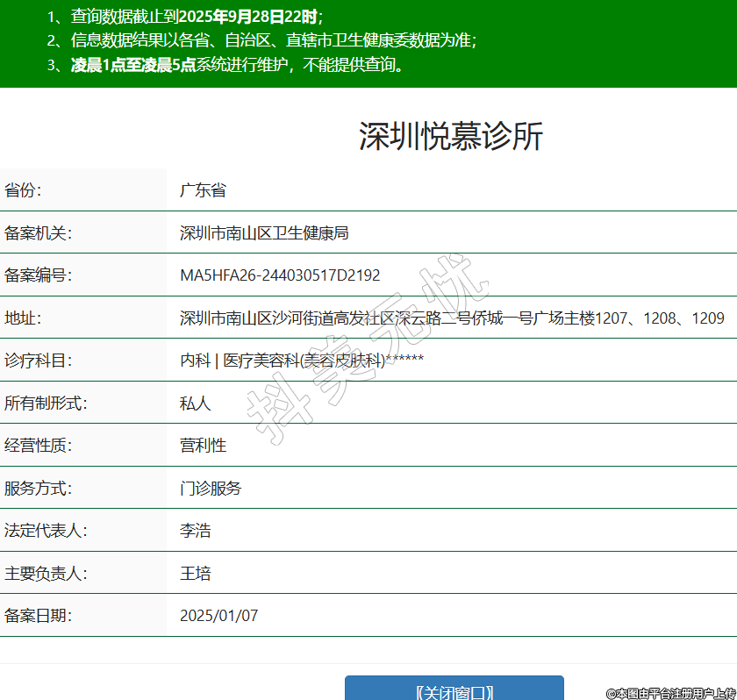The width and height of the screenshot is (737, 700).
Task: Click the legal representative name 李浩
Action: (x=196, y=531)
